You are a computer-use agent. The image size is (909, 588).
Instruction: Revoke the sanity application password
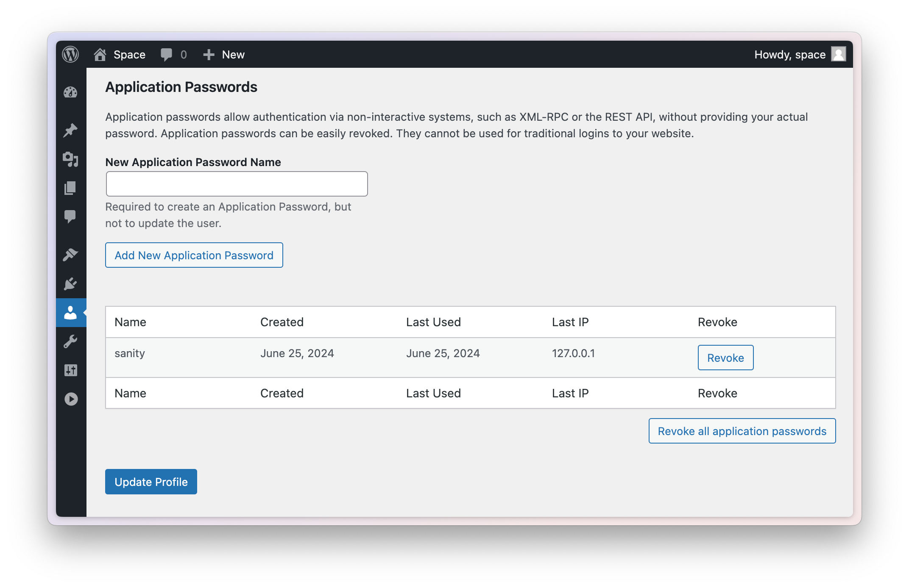coord(725,358)
